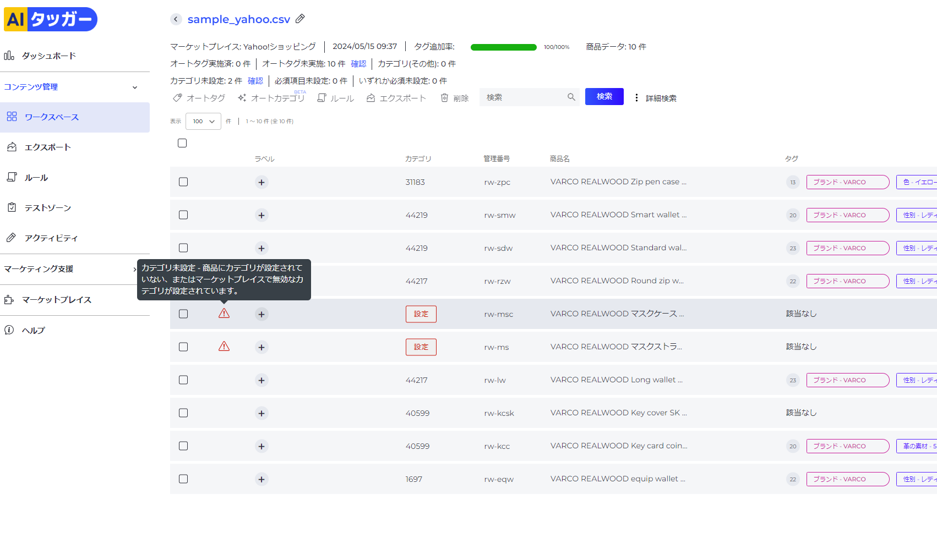This screenshot has height=560, width=937.
Task: Click 革の素材 tag on rw-kcc row
Action: click(917, 446)
